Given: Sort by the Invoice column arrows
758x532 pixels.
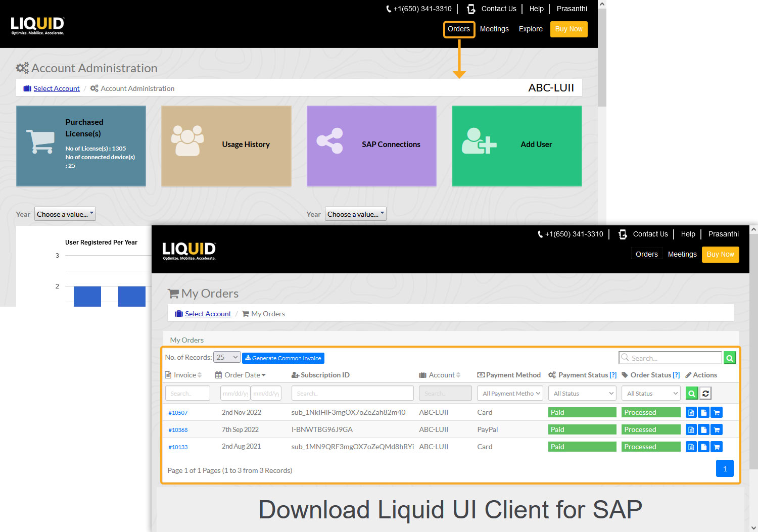Looking at the screenshot, I should [x=200, y=375].
